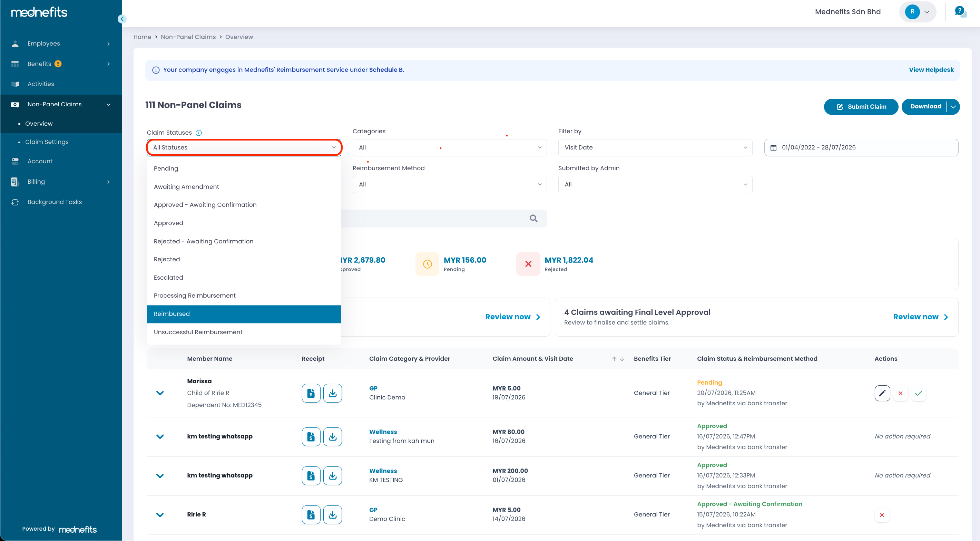
Task: Collapse the sidebar with the chevron button
Action: tap(122, 19)
